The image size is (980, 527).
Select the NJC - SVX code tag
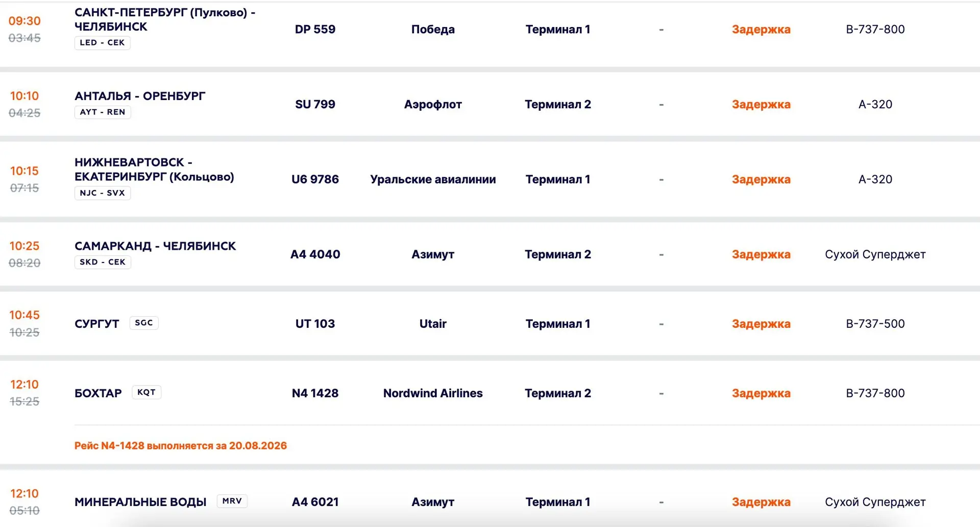click(x=103, y=193)
